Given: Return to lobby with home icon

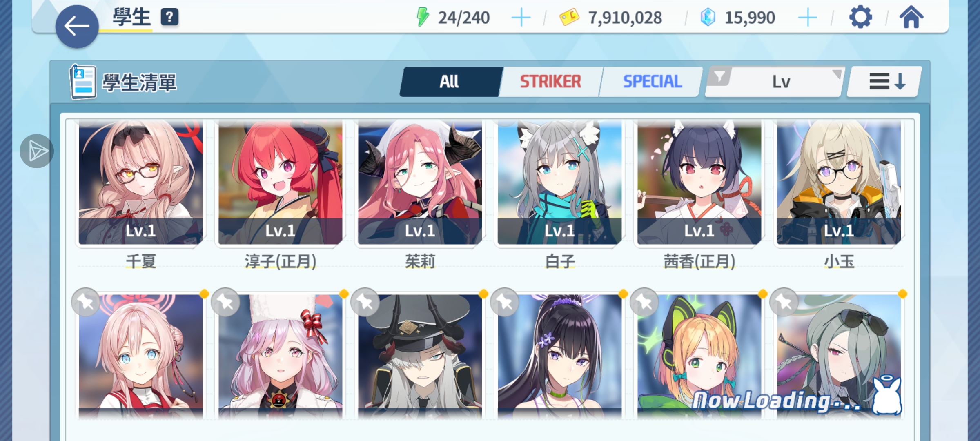Looking at the screenshot, I should tap(911, 18).
